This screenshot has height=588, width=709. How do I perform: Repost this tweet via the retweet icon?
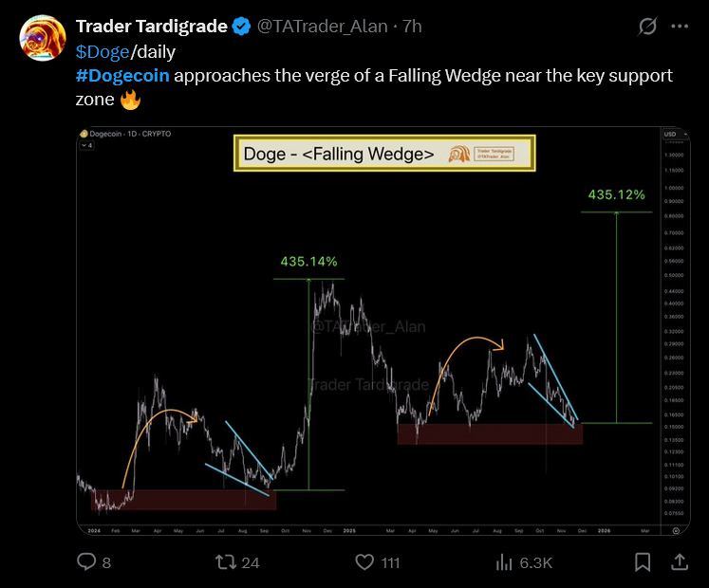226,562
